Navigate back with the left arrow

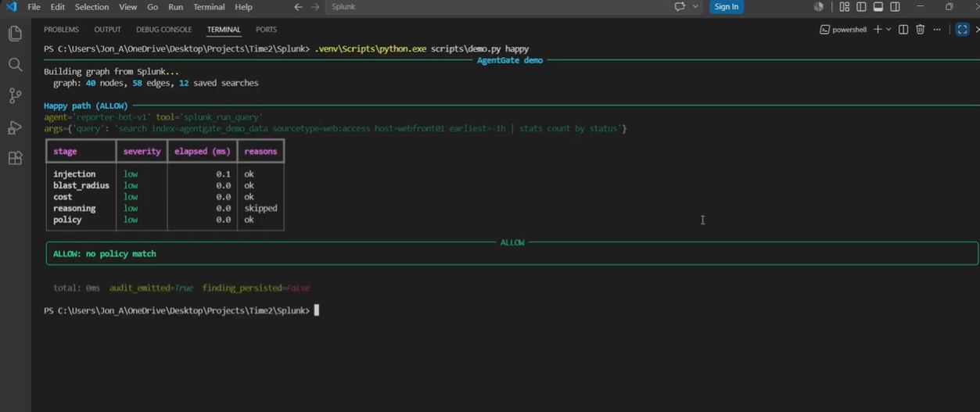point(298,7)
